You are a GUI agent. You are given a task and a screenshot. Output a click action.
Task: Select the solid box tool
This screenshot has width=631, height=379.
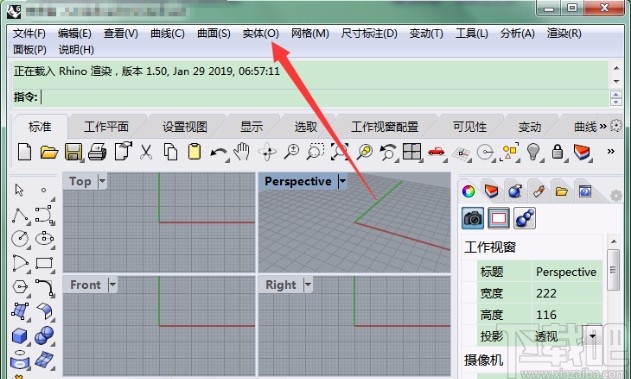coord(19,336)
